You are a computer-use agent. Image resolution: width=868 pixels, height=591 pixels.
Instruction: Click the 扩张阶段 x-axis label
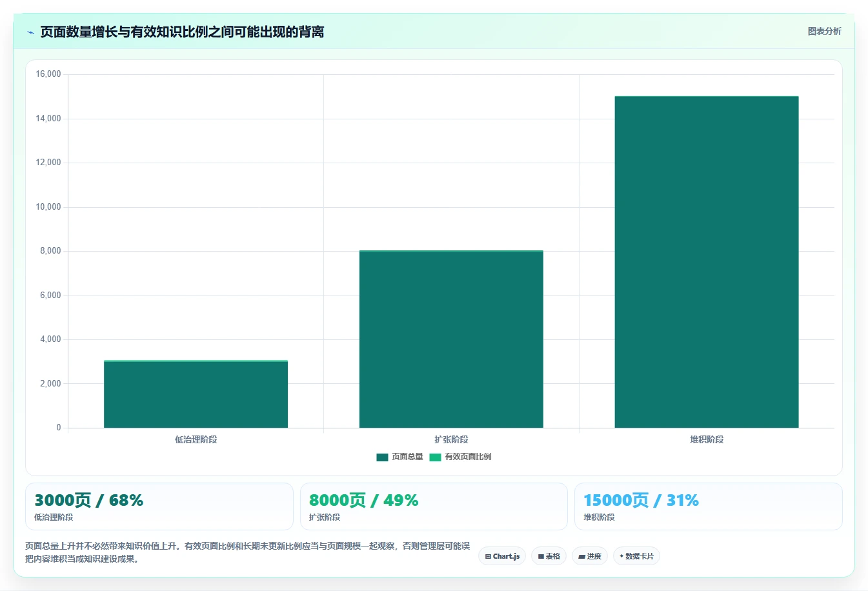(x=451, y=439)
